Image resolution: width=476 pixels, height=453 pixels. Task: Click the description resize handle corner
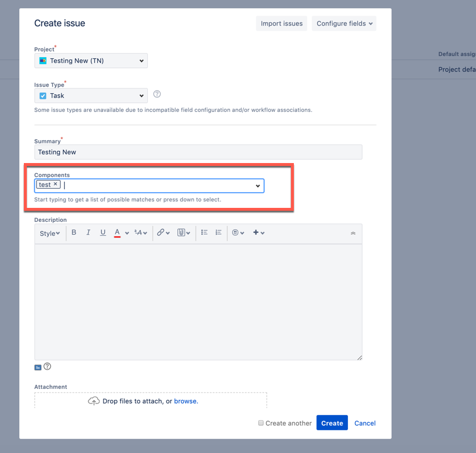(x=360, y=358)
